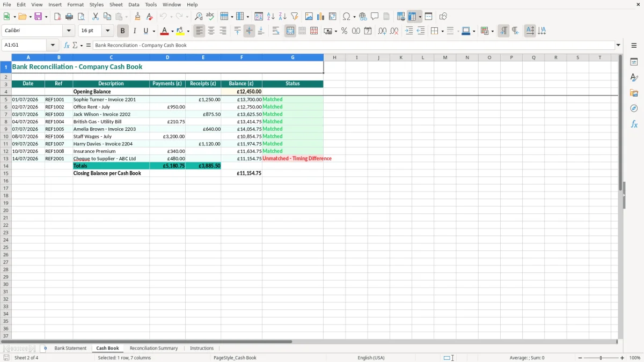Toggle Bold formatting
The height and width of the screenshot is (362, 644).
pos(123,31)
